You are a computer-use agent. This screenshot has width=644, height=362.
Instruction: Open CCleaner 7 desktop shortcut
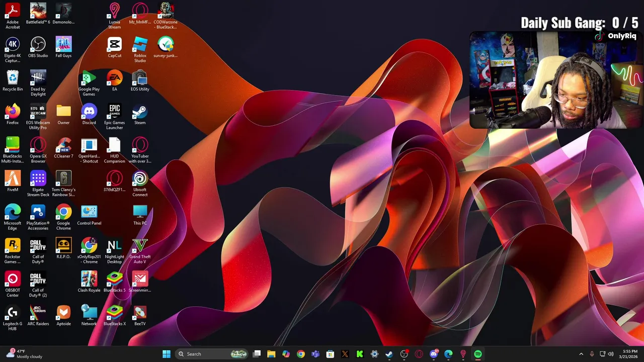63,148
